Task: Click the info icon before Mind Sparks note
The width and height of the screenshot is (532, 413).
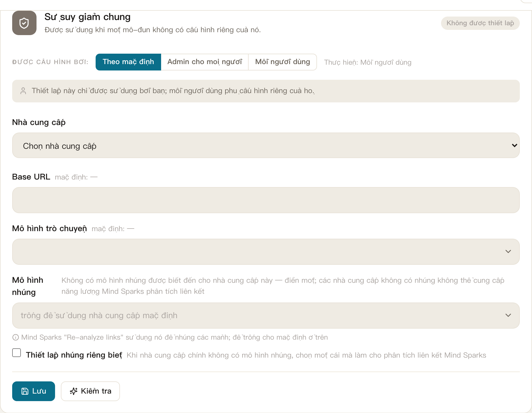Action: point(16,337)
